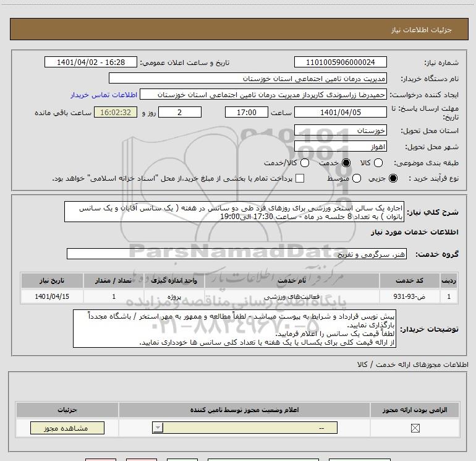
Task: Click general need description text box
Action: click(x=234, y=212)
